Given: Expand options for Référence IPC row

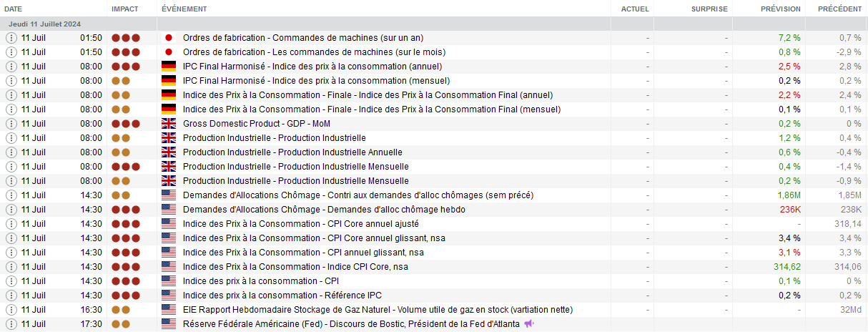Looking at the screenshot, I should click(11, 296).
